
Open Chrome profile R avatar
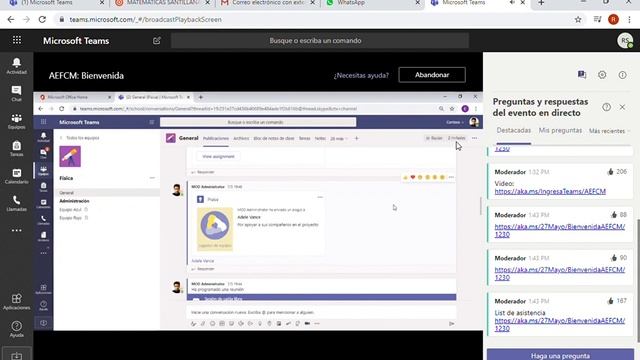coord(613,20)
